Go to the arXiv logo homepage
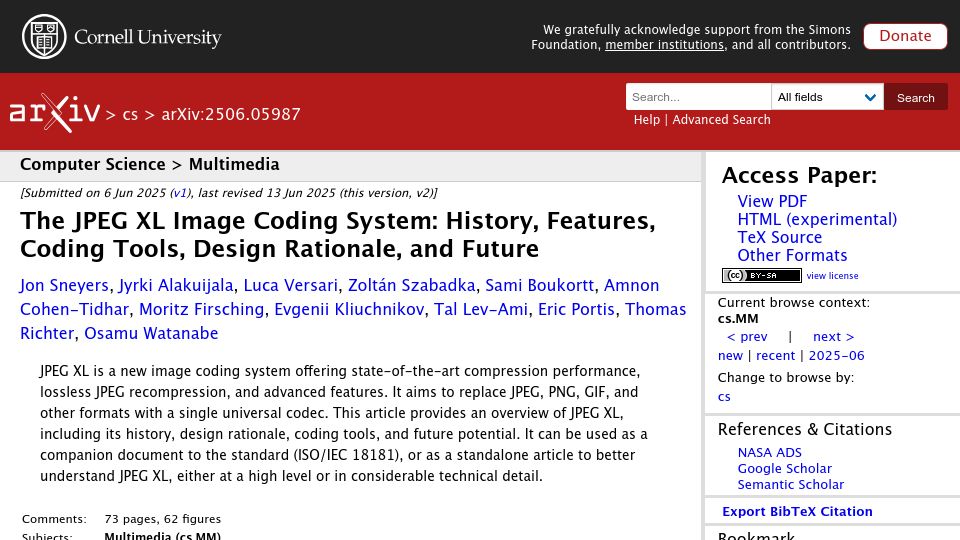 54,113
